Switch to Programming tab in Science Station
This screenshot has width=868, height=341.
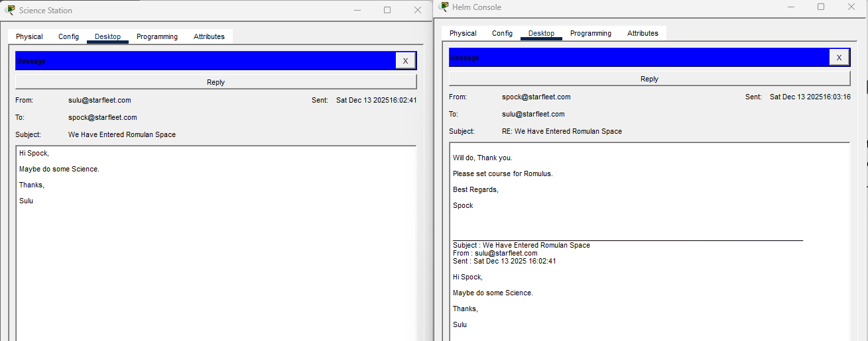(157, 36)
